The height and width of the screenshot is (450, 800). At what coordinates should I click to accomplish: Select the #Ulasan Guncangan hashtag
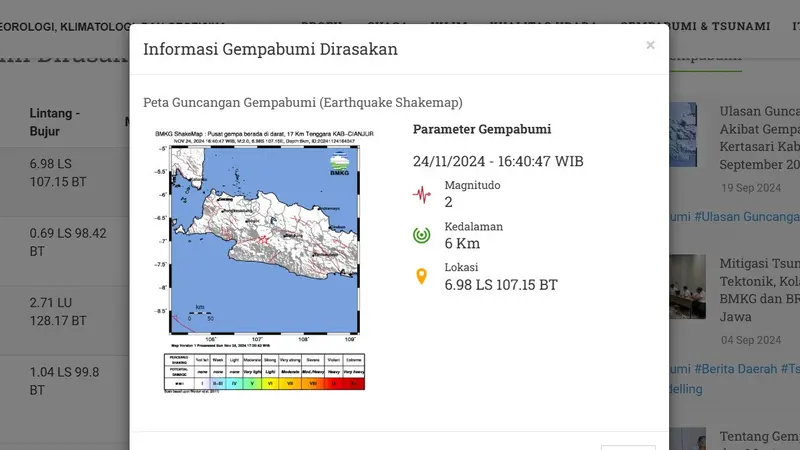pos(746,217)
